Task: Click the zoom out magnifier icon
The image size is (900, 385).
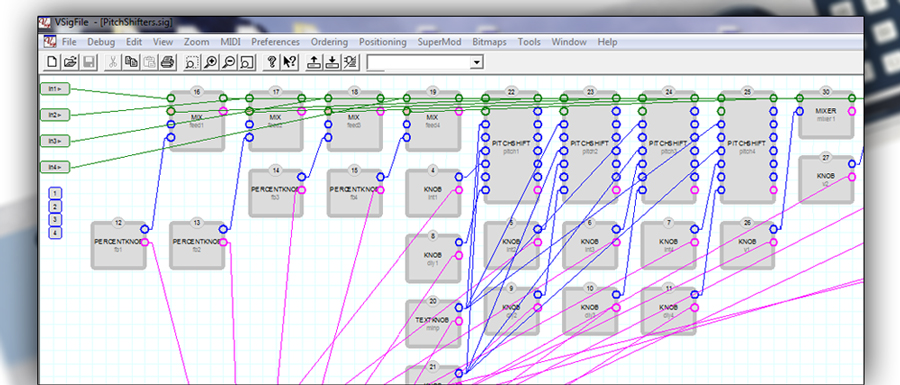Action: 229,62
